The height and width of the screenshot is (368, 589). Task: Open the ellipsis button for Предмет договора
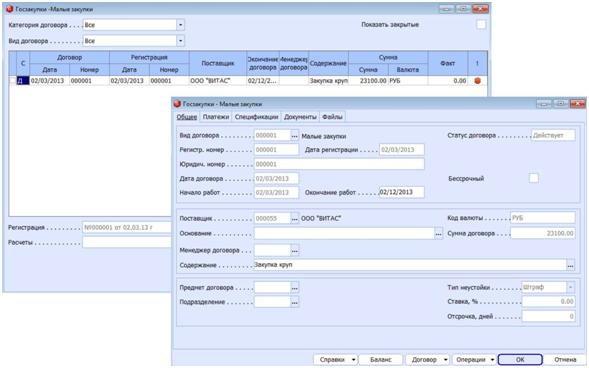coord(295,288)
